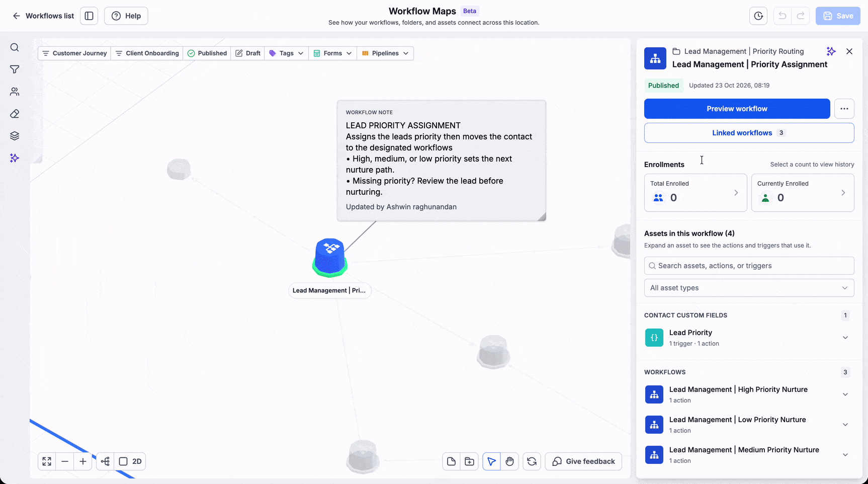Activate the pointer select tool
868x484 pixels.
pos(492,461)
